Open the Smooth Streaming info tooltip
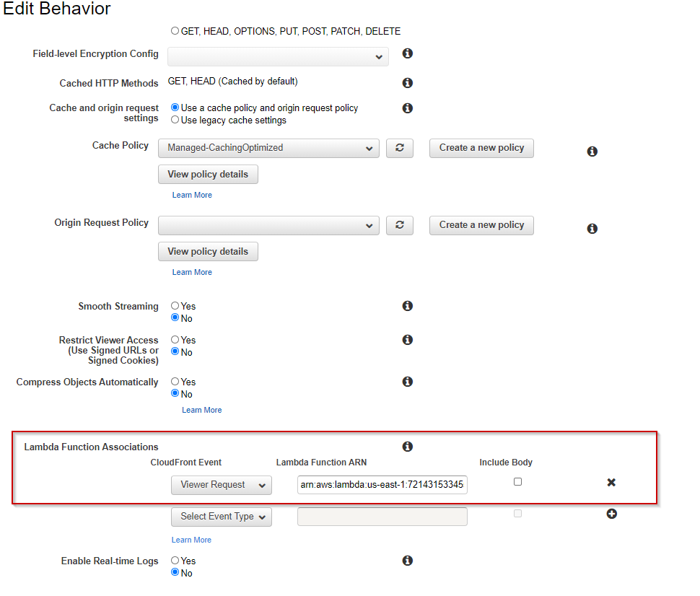This screenshot has width=700, height=596. tap(407, 306)
